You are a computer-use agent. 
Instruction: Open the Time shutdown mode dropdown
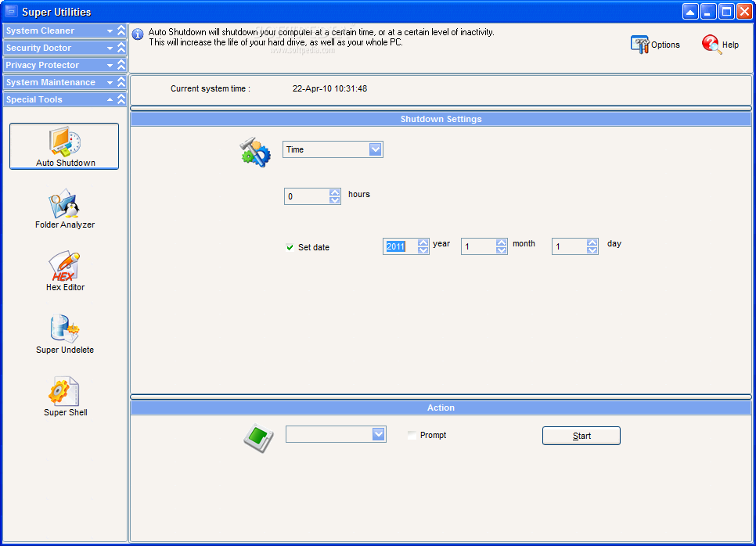(x=376, y=149)
